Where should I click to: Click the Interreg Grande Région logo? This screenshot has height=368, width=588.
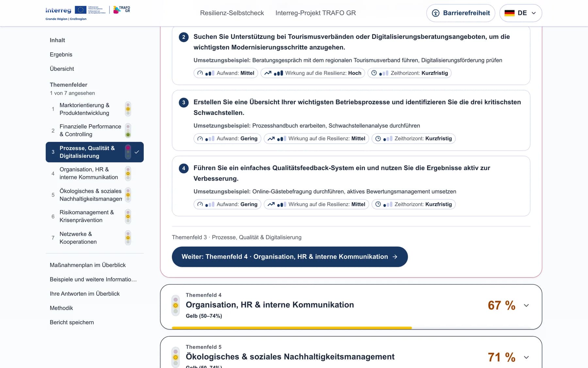76,13
